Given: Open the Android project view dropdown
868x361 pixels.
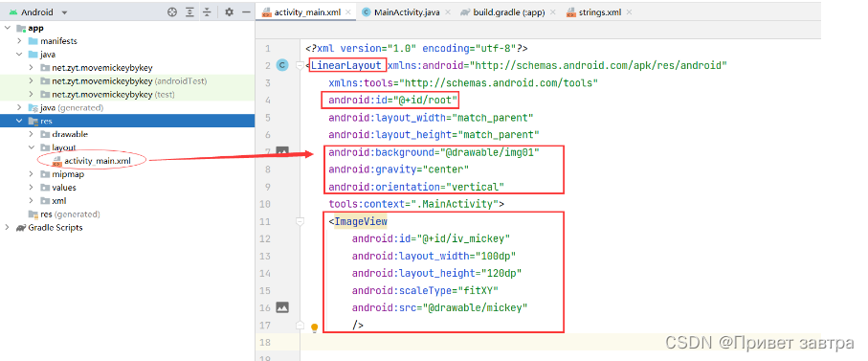Looking at the screenshot, I should (x=37, y=11).
